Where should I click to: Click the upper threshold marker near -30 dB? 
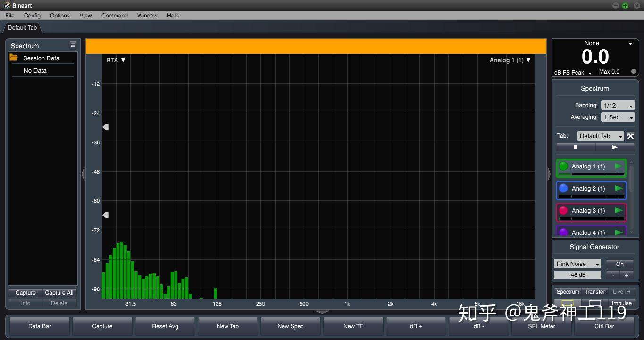[x=106, y=127]
